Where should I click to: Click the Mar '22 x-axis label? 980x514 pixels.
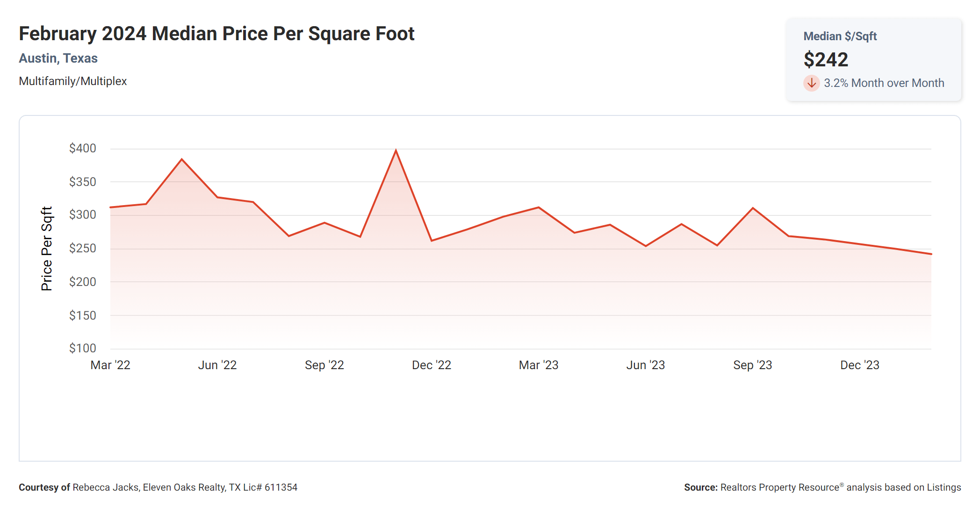110,365
